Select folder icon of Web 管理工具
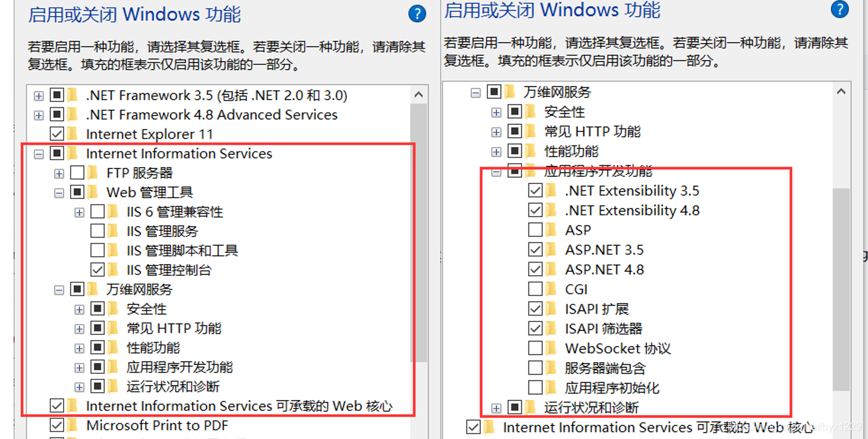Viewport: 868px width, 439px height. (93, 192)
